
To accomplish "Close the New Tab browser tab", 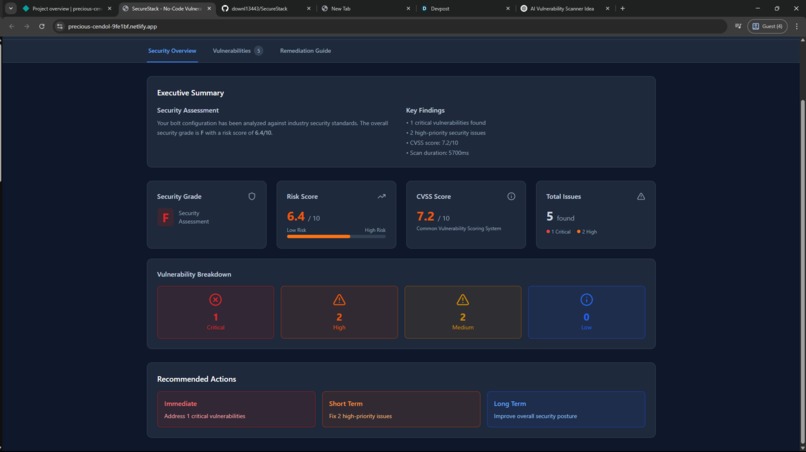I will [x=408, y=9].
